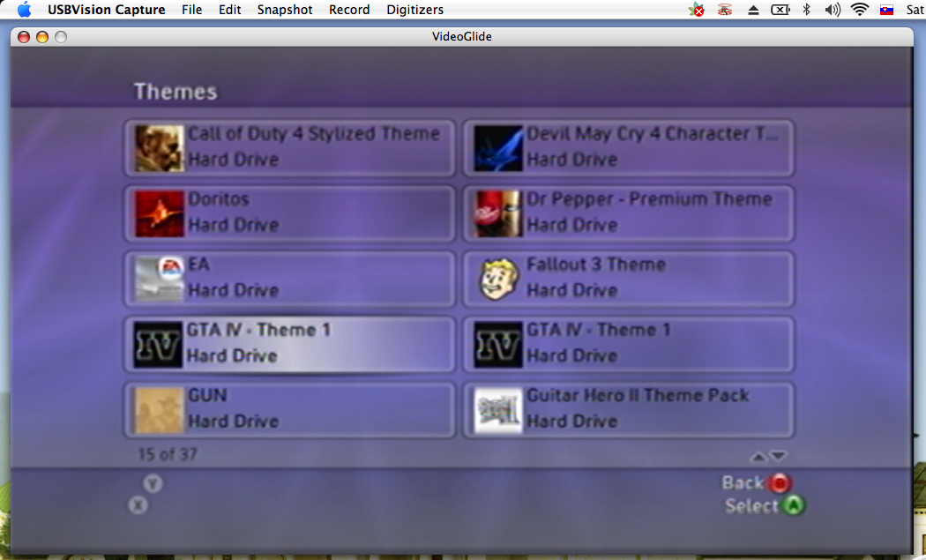Click the Guitar Hero II theme thumbnail
926x560 pixels.
pyautogui.click(x=498, y=411)
